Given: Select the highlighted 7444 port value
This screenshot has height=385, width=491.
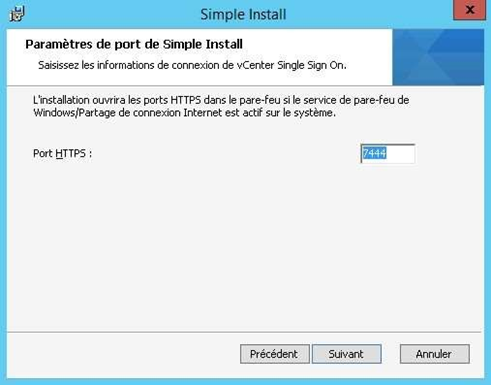Looking at the screenshot, I should pos(375,153).
